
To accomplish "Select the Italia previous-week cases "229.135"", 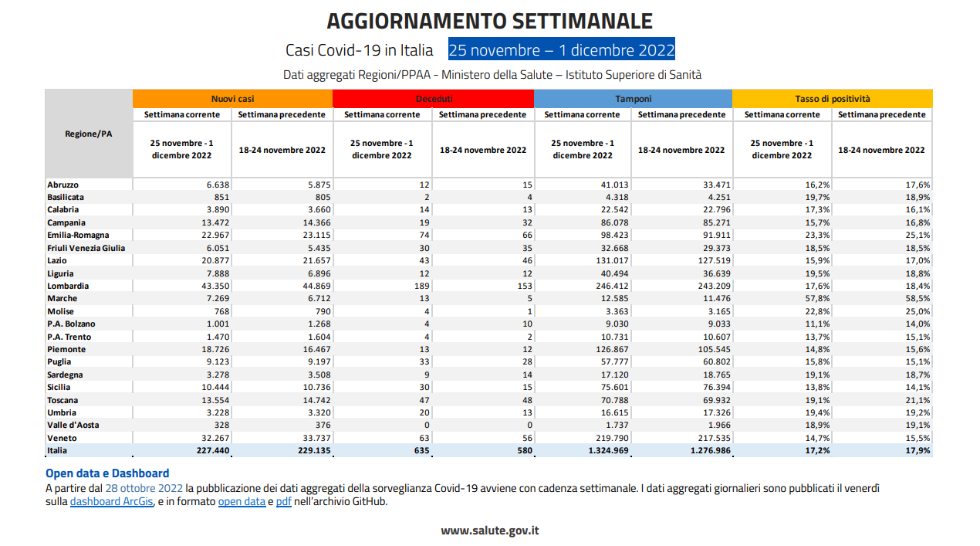I will pyautogui.click(x=313, y=450).
